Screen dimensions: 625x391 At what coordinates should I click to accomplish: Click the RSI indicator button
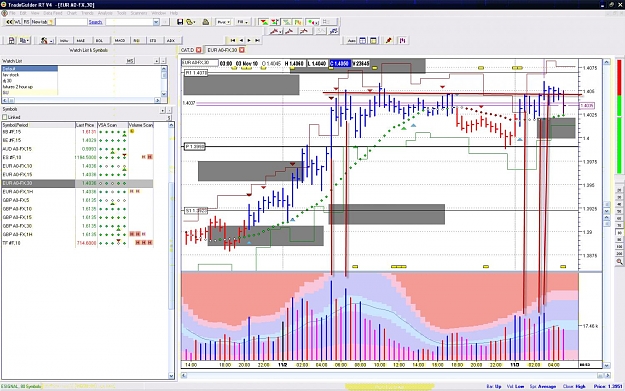click(137, 40)
